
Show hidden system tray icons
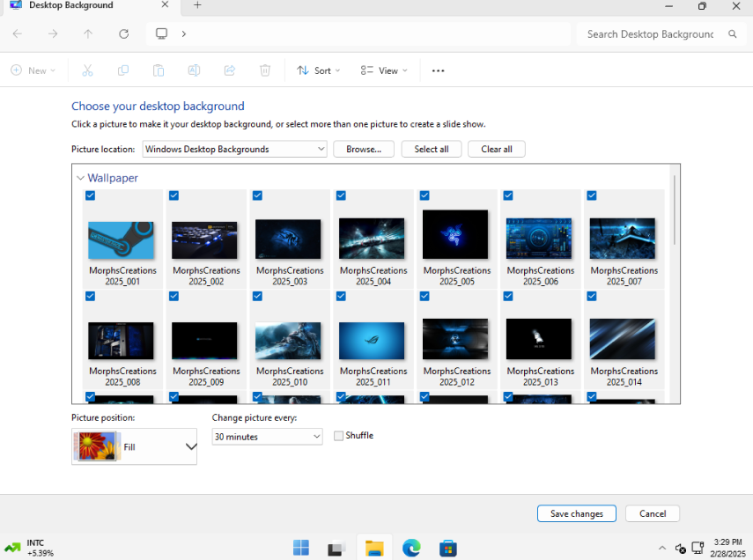[x=662, y=548]
